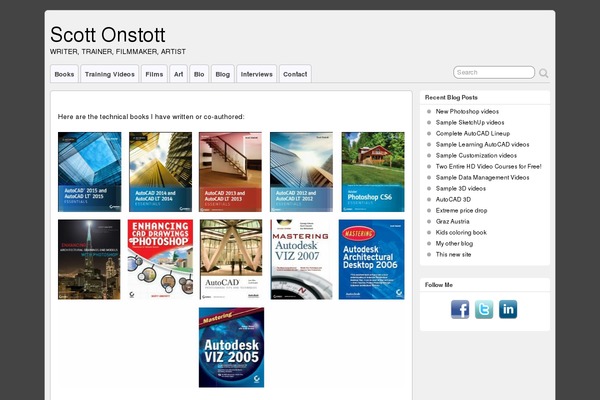Click the LinkedIn icon in sidebar
Screen dimensions: 600x400
coord(508,309)
